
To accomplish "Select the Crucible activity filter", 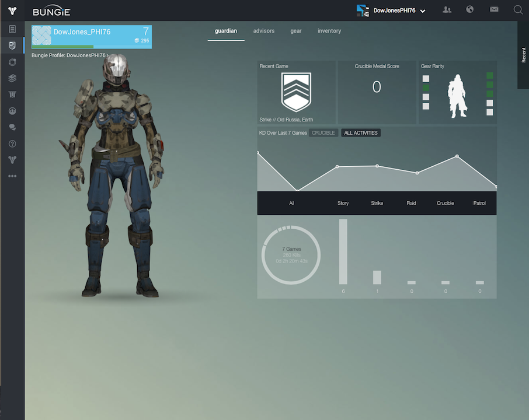I will click(446, 203).
